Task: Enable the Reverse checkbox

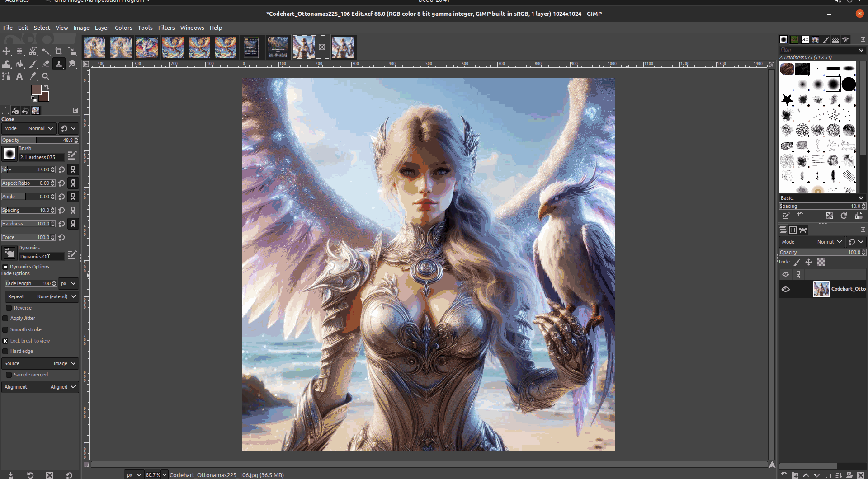Action: tap(9, 308)
